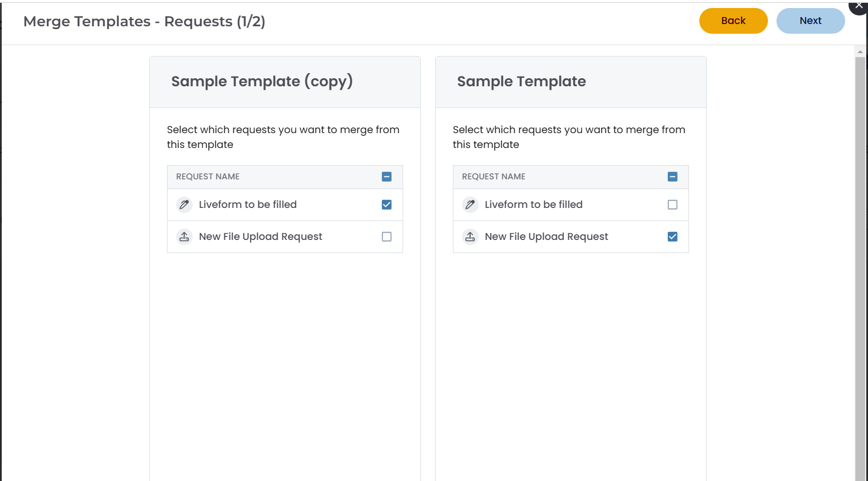Go to the Next merge step
Viewport: 868px width, 481px height.
pos(810,21)
